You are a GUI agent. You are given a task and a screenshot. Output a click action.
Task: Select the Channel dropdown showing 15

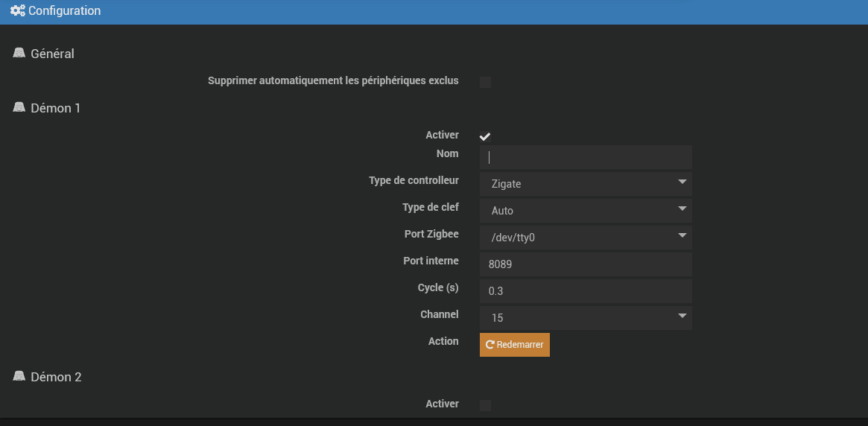click(586, 318)
